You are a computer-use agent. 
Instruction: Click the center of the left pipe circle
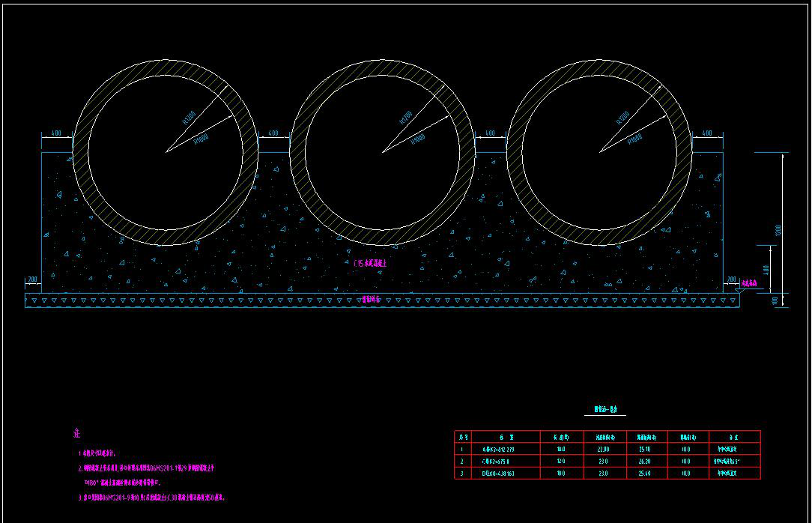click(166, 152)
